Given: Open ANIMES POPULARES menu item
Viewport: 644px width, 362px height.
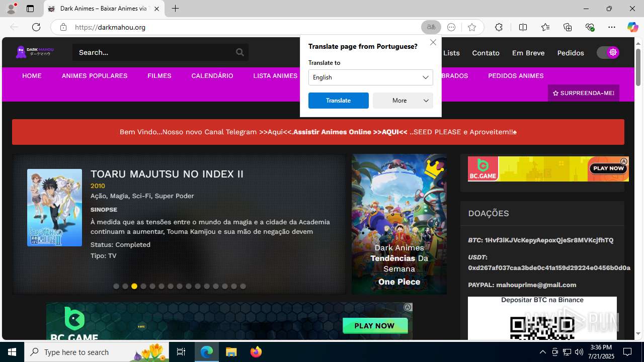Looking at the screenshot, I should point(95,76).
